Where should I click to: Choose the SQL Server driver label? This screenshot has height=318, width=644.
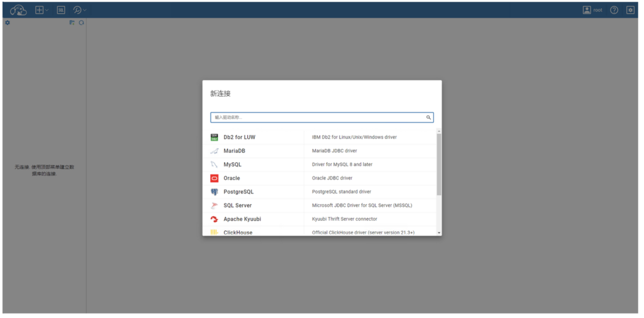[x=238, y=206]
